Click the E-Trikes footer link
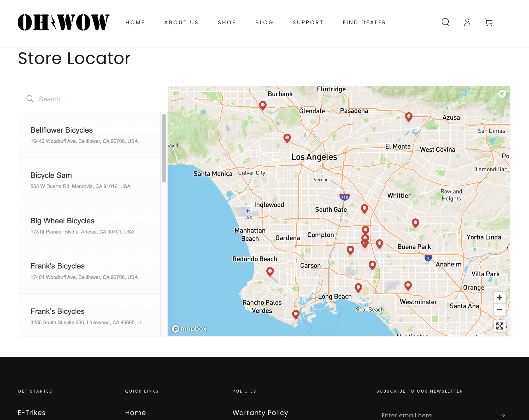 31,413
